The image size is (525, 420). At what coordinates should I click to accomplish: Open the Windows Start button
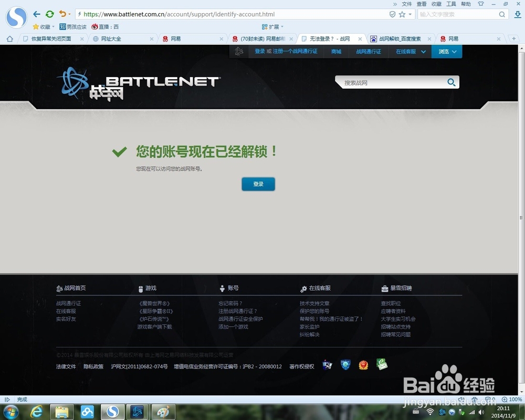(x=10, y=412)
